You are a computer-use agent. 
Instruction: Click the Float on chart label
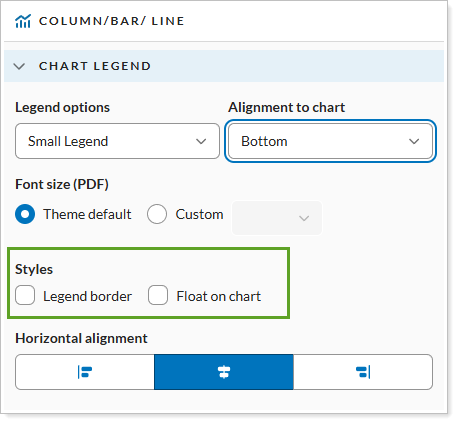pos(219,296)
